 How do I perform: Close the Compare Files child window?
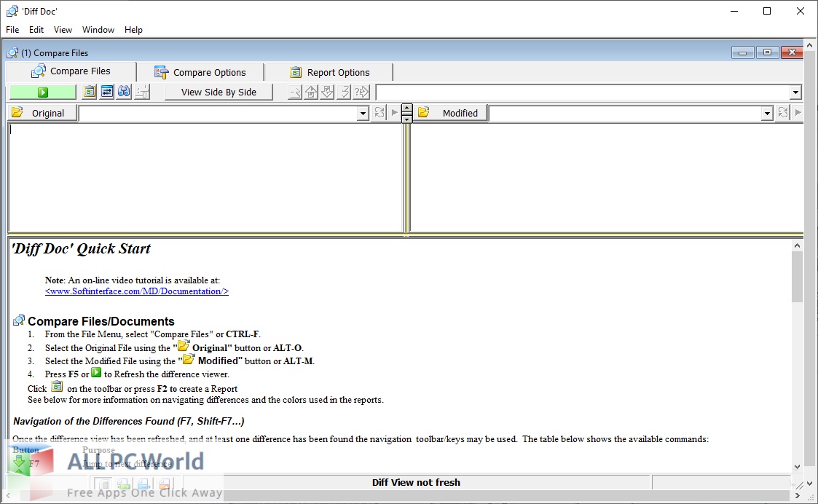click(x=791, y=52)
